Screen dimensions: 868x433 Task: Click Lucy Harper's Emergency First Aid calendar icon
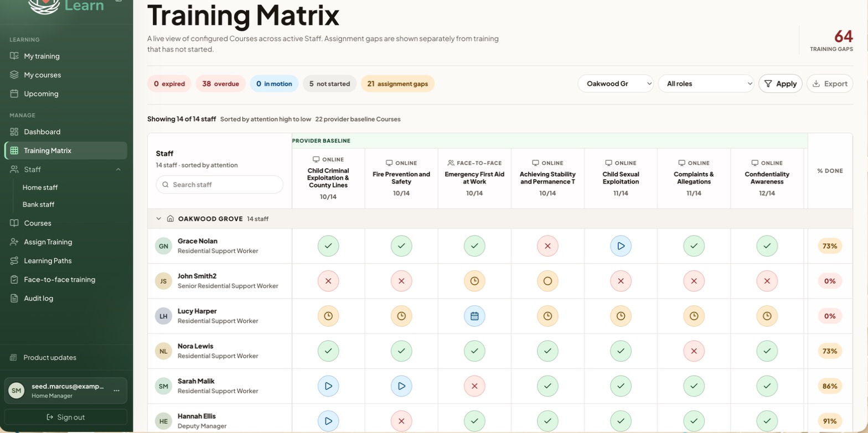(474, 316)
